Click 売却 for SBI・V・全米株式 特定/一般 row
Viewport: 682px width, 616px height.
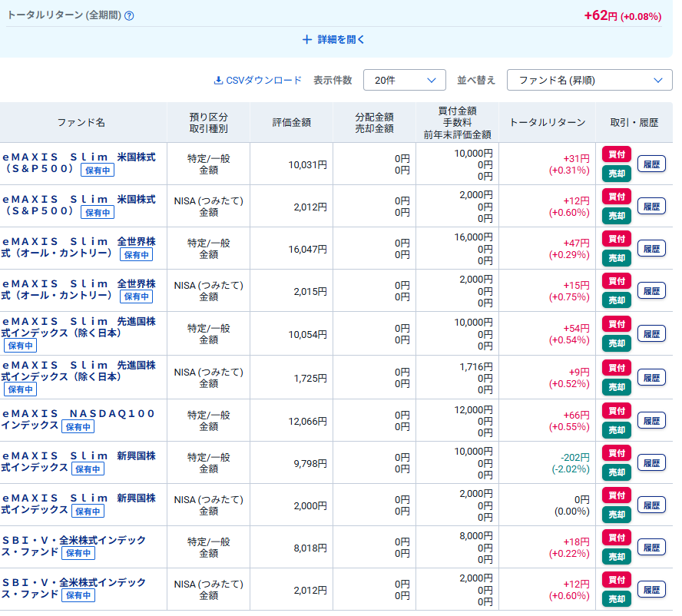click(x=616, y=557)
